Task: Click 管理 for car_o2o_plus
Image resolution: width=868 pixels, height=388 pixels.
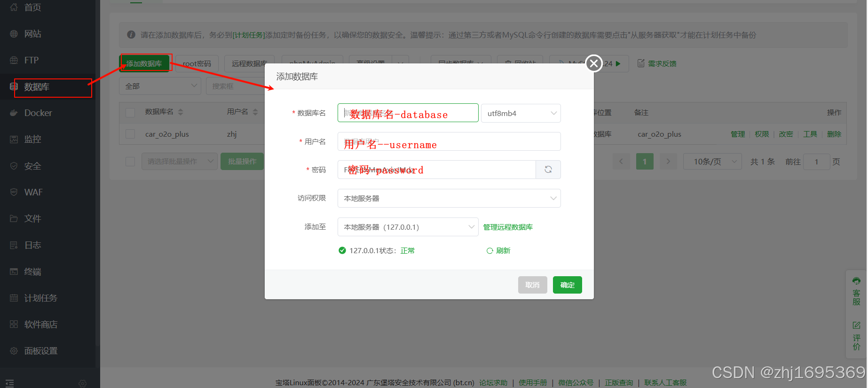Action: coord(738,134)
